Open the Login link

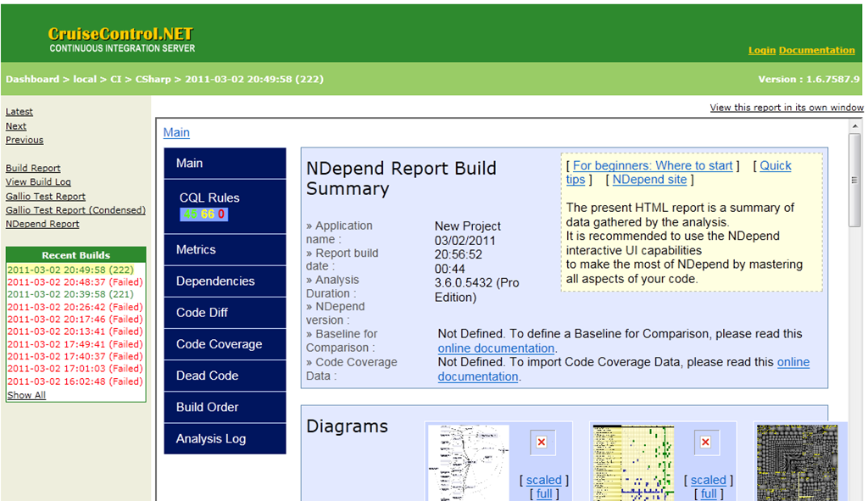[762, 50]
